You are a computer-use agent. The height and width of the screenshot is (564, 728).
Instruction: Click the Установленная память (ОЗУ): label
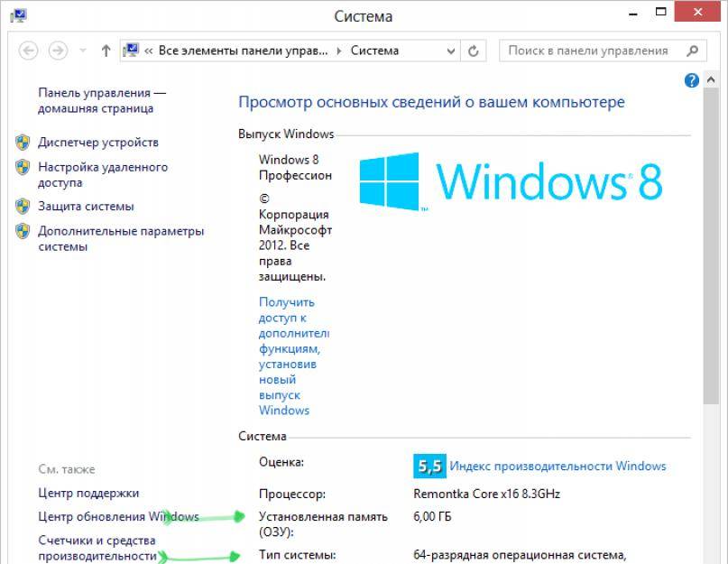pyautogui.click(x=323, y=524)
